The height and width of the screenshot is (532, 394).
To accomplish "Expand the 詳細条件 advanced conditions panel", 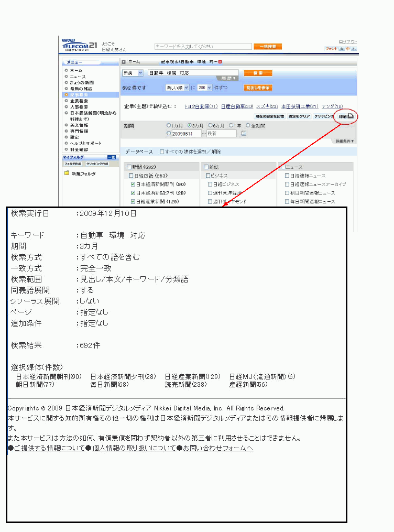I will coord(345,141).
